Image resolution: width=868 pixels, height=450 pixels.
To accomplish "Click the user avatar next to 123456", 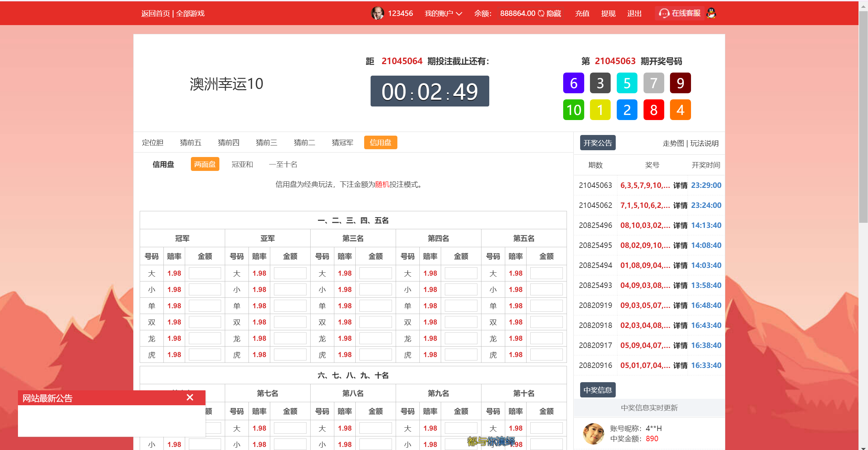I will [377, 14].
